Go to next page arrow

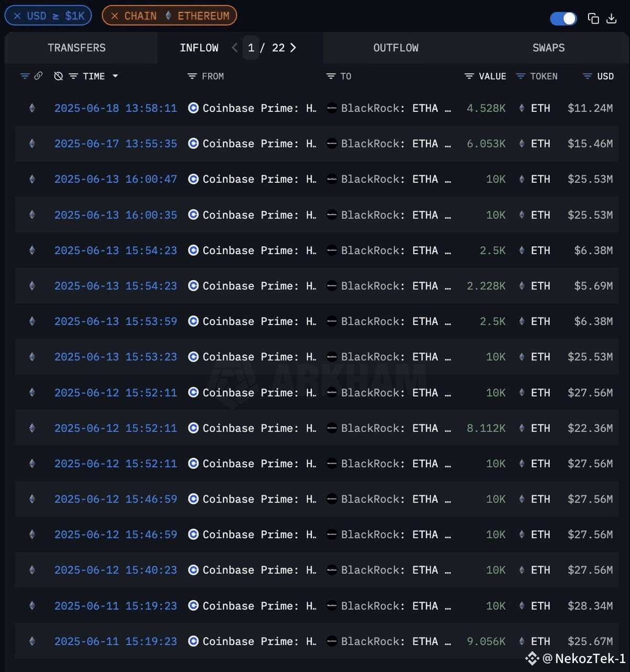coord(293,48)
